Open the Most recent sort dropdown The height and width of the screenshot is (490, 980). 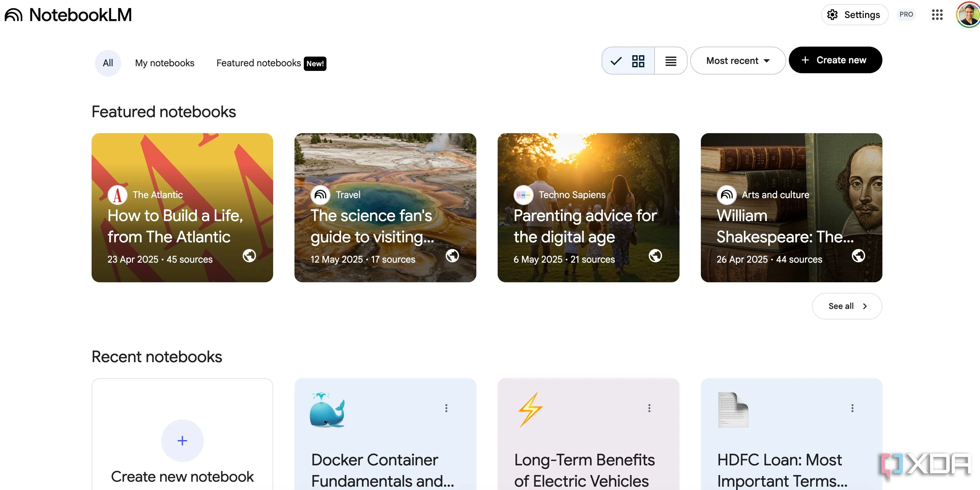(x=737, y=61)
